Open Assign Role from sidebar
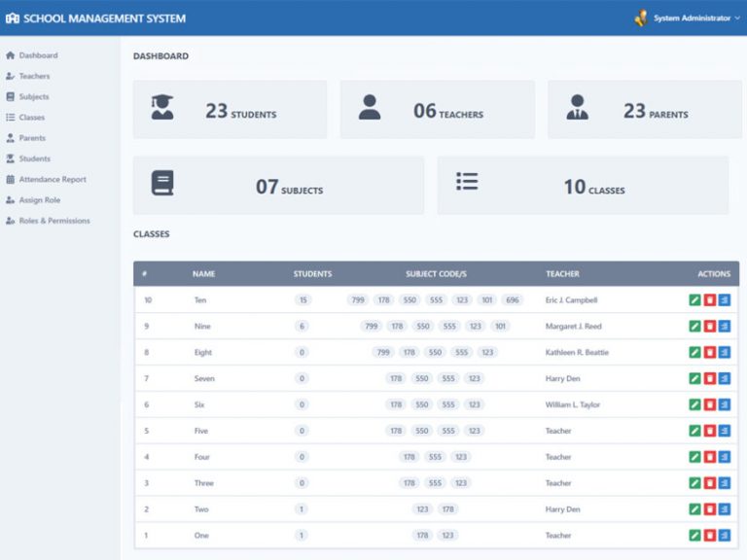The image size is (747, 560). [40, 200]
